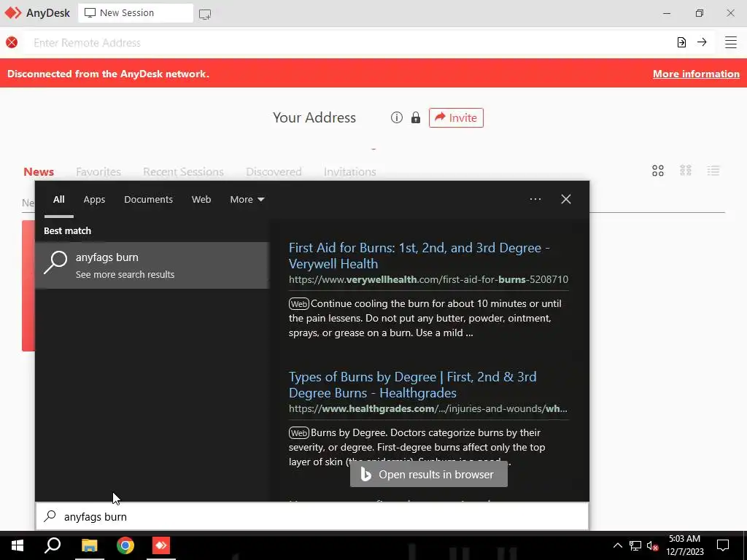
Task: Click the file transfer icon beside connect arrow
Action: (x=682, y=42)
